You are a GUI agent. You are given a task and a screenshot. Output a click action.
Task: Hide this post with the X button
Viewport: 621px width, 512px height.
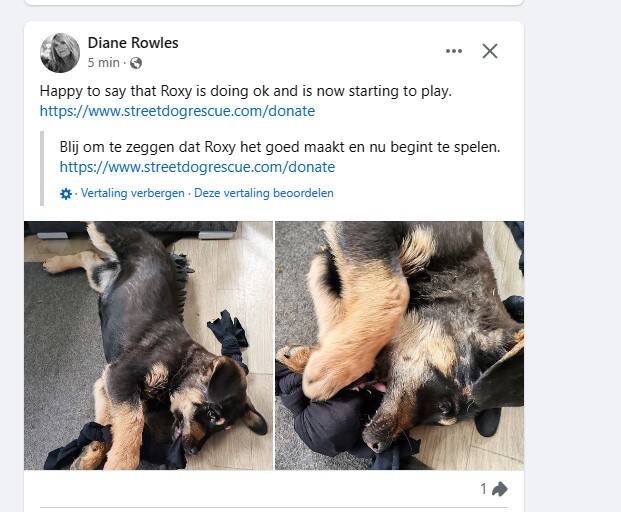tap(490, 51)
